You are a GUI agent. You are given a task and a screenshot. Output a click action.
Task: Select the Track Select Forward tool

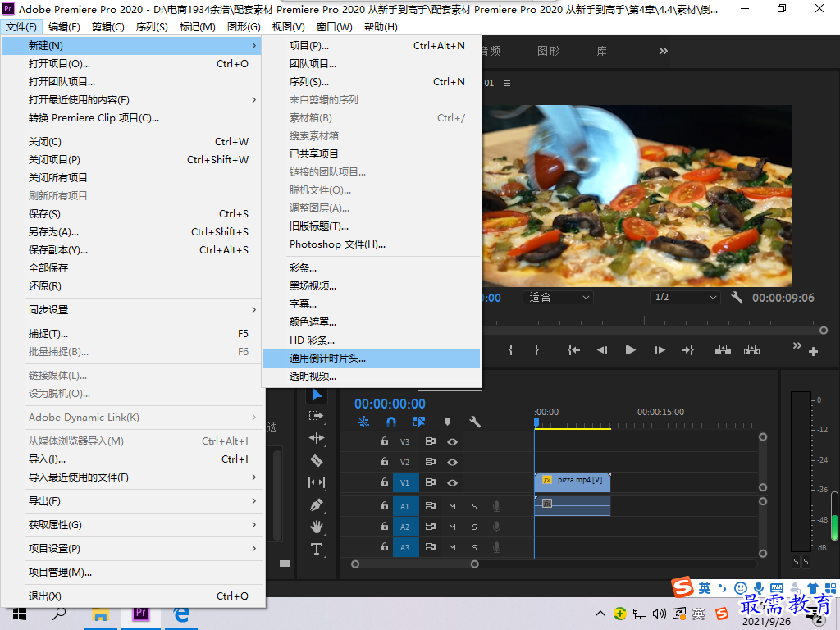pyautogui.click(x=316, y=416)
